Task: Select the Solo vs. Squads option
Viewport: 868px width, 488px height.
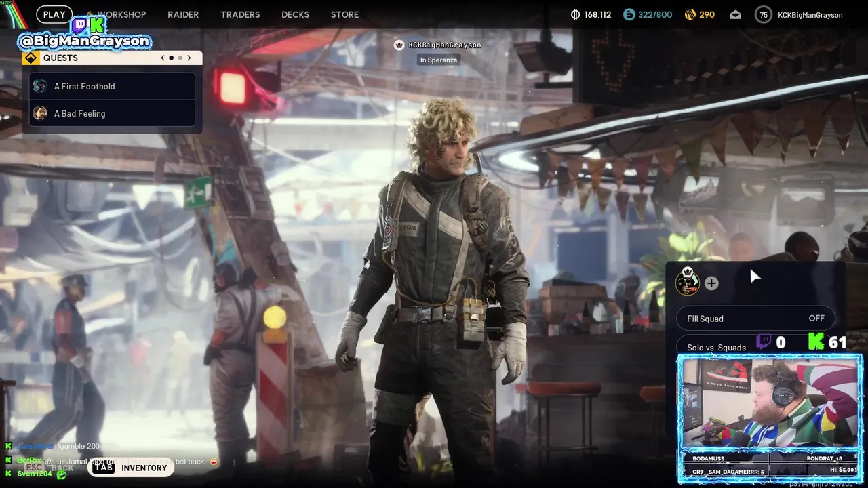Action: click(x=716, y=348)
